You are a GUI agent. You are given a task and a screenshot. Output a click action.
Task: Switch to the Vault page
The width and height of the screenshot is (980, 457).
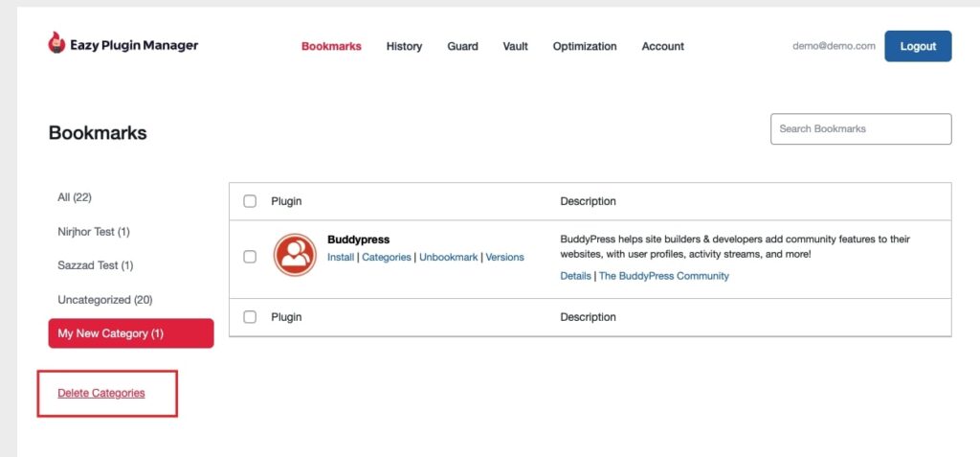click(x=516, y=46)
